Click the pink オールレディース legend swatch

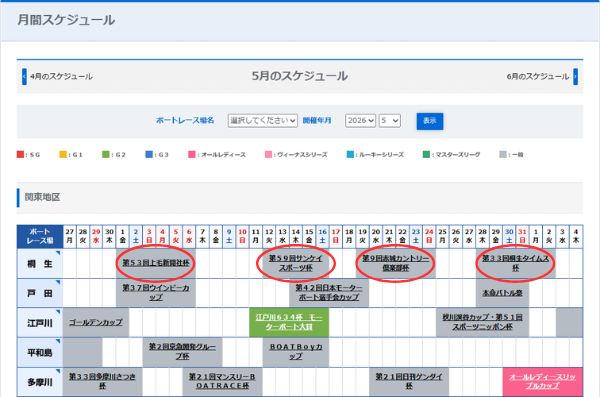click(x=192, y=154)
